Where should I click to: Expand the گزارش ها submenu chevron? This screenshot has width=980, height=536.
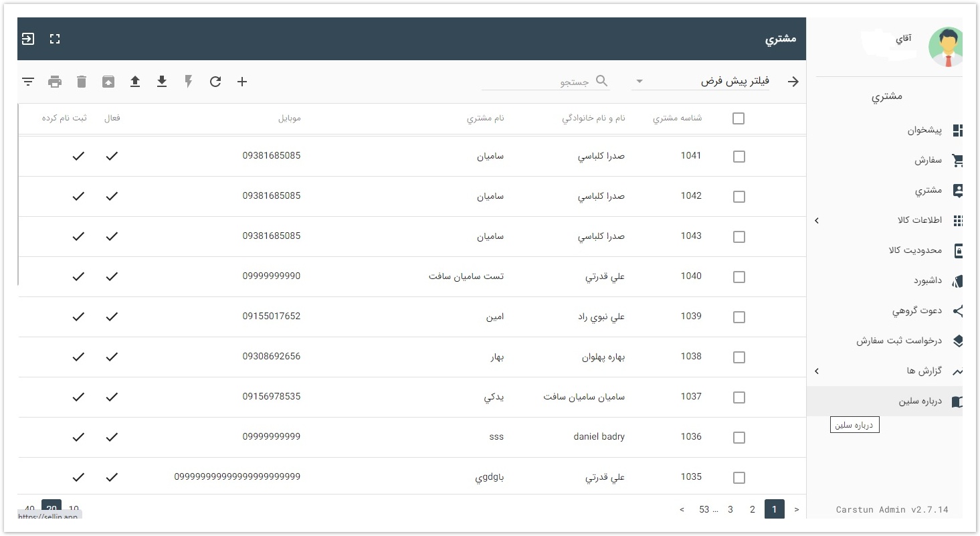tap(816, 371)
